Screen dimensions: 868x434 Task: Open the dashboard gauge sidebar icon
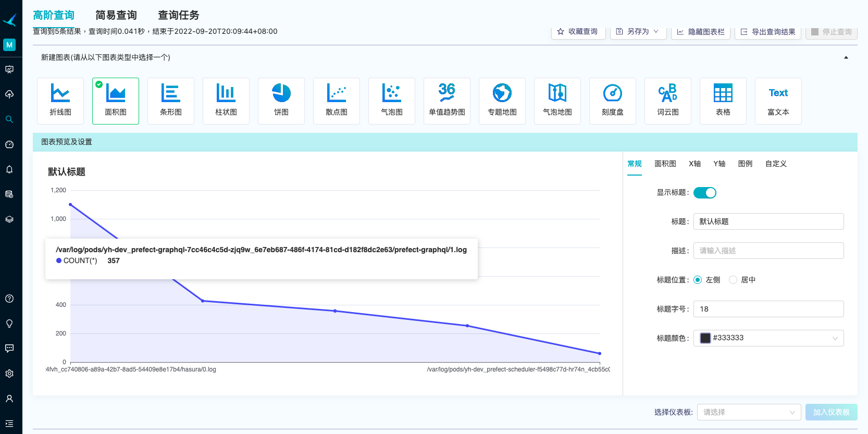[x=9, y=144]
